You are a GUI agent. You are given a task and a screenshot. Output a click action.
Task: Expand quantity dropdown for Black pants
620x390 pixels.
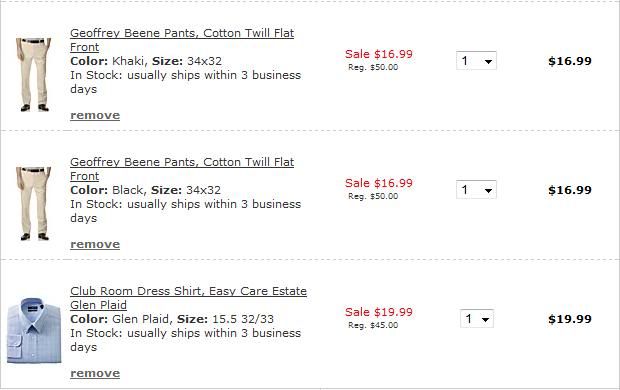coord(476,190)
